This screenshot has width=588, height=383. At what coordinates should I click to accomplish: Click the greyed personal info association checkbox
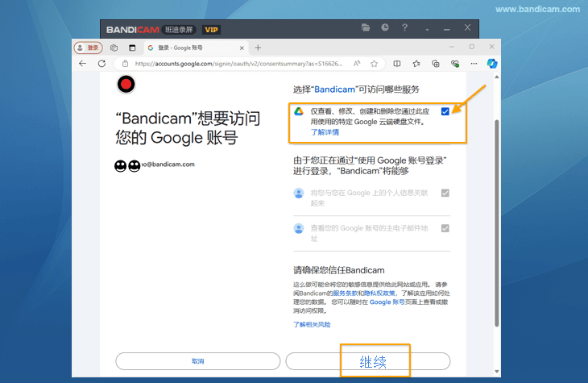pos(445,194)
